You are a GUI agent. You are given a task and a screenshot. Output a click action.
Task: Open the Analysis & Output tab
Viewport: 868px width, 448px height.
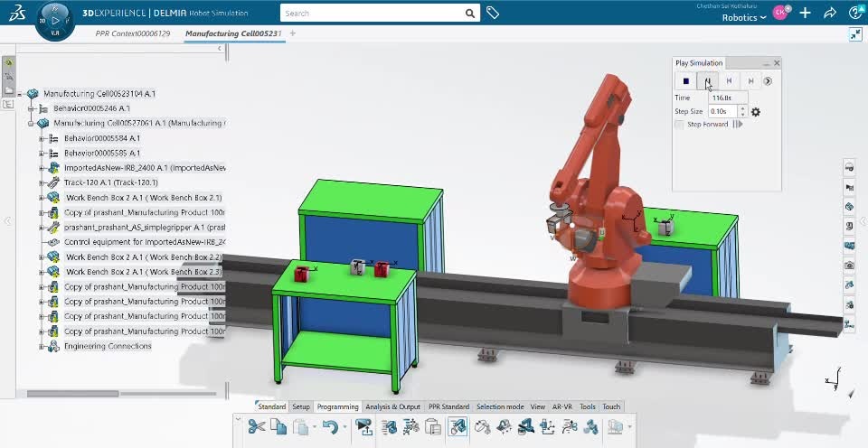(x=392, y=406)
